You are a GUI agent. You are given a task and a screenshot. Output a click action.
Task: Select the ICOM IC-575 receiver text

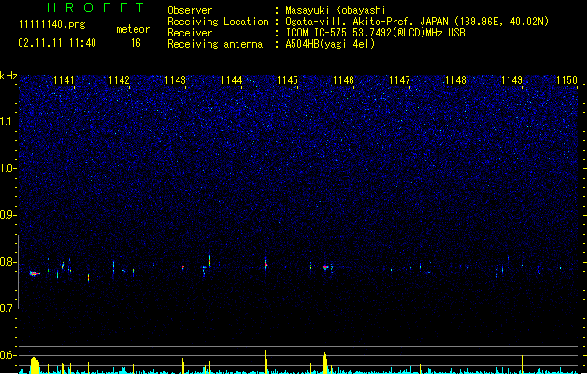click(x=375, y=33)
